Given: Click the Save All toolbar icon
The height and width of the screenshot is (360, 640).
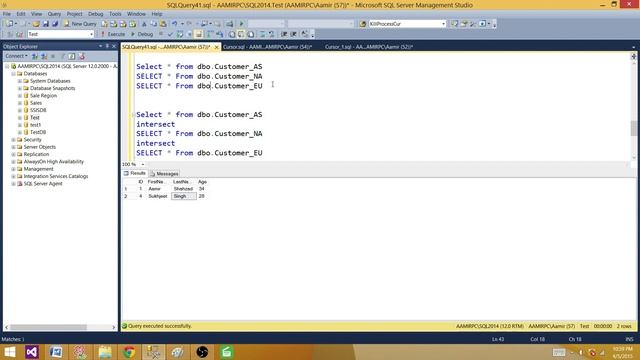Looking at the screenshot, I should [55, 24].
